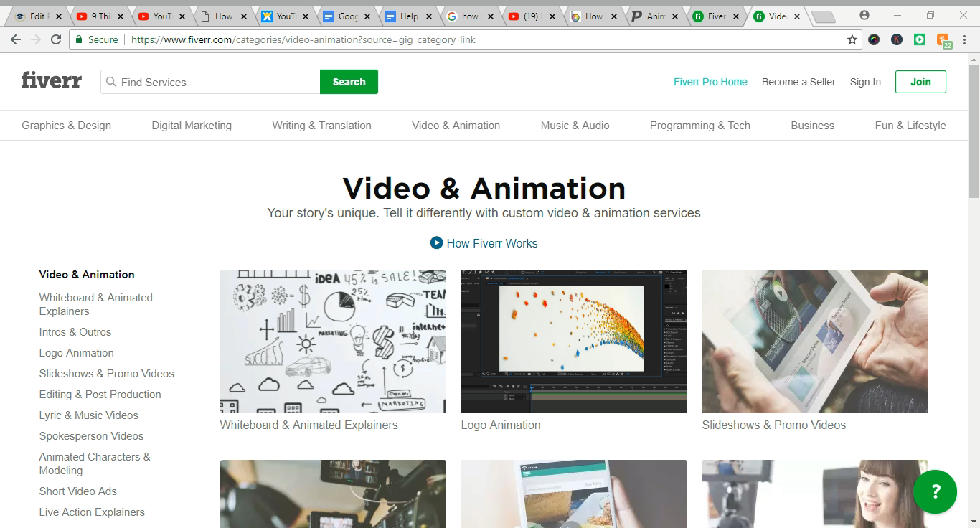Image resolution: width=980 pixels, height=528 pixels.
Task: Open the smiling woman thumbnail
Action: point(815,494)
